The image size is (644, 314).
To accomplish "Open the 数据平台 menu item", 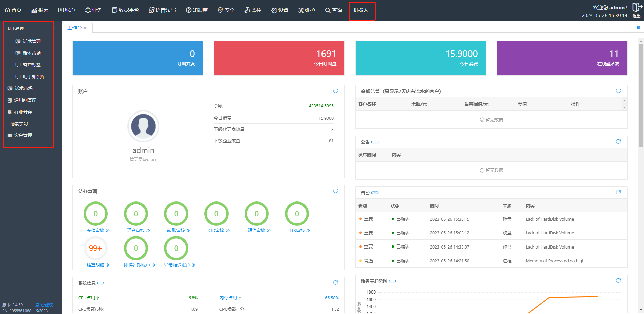I will click(x=125, y=10).
